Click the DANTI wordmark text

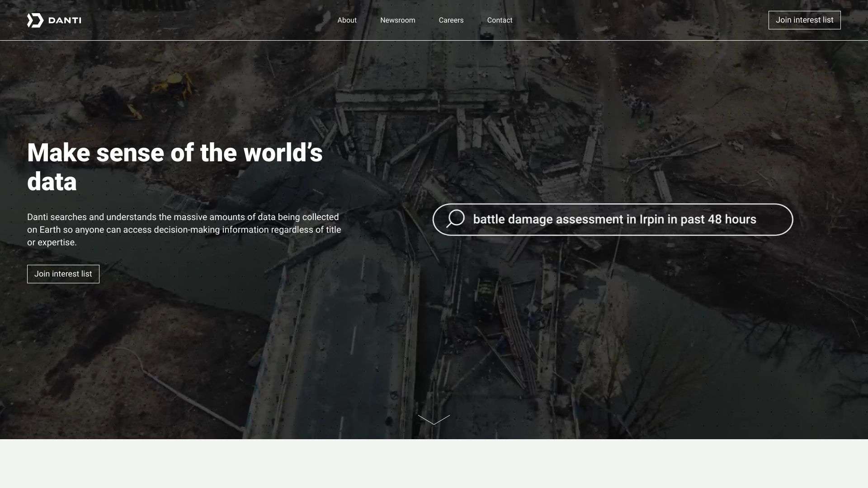click(x=65, y=20)
